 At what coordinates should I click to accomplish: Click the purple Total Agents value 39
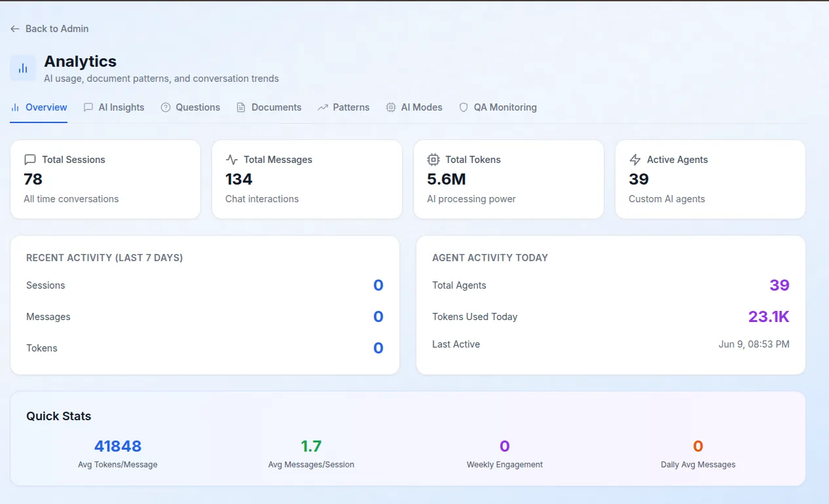click(x=779, y=285)
